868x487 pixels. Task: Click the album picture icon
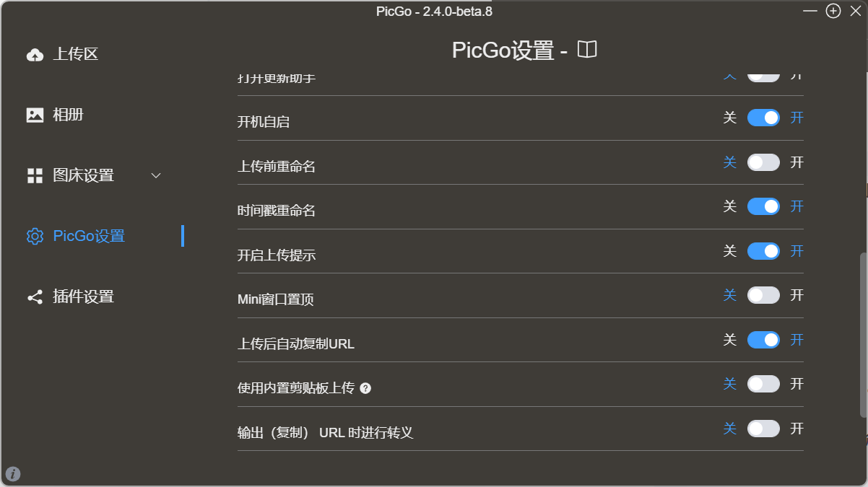pos(35,115)
